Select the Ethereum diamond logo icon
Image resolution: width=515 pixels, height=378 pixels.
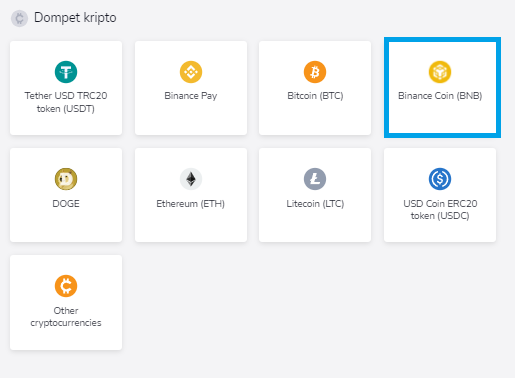coord(191,179)
